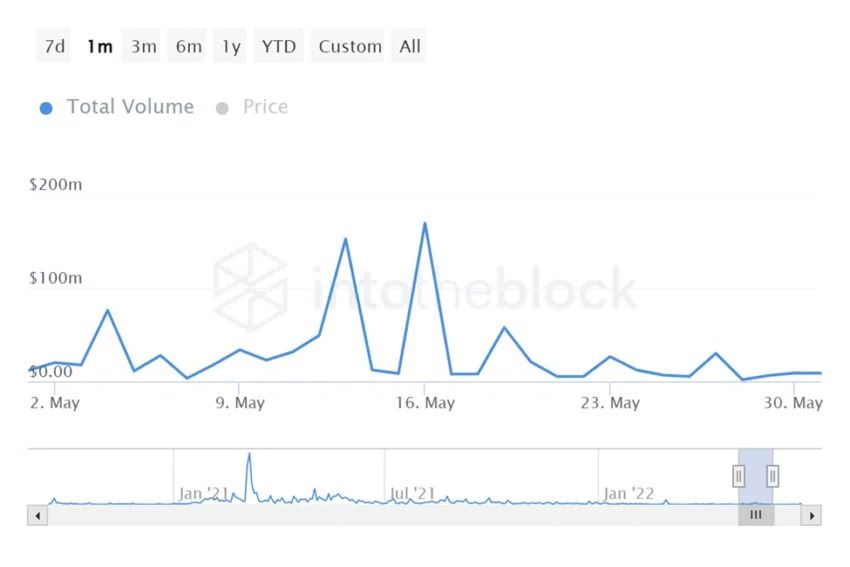Click the navigator scrollbar thumb
This screenshot has height=567, width=850.
[x=756, y=516]
